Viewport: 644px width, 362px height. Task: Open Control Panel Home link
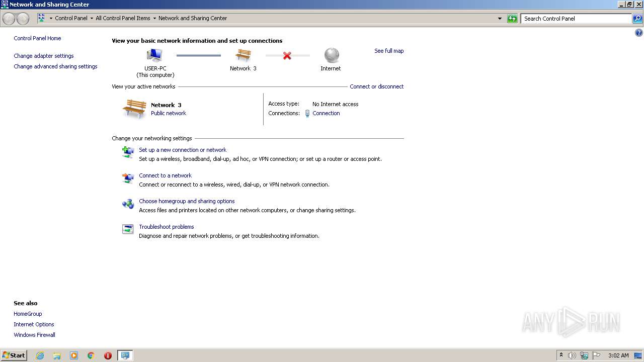pyautogui.click(x=37, y=38)
